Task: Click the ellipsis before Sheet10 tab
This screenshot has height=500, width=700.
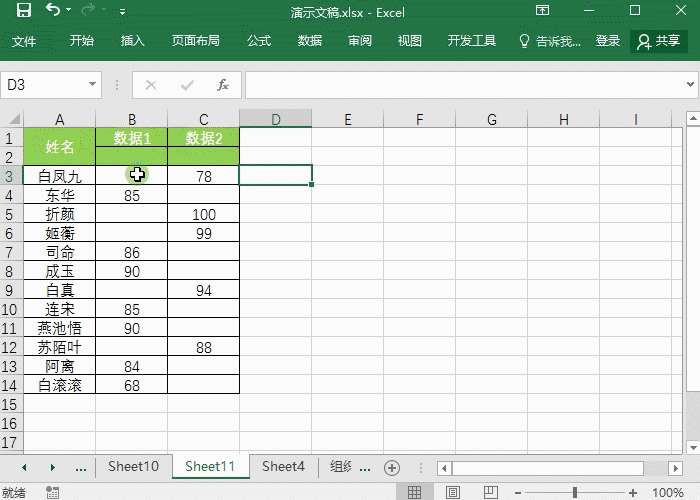Action: point(81,468)
